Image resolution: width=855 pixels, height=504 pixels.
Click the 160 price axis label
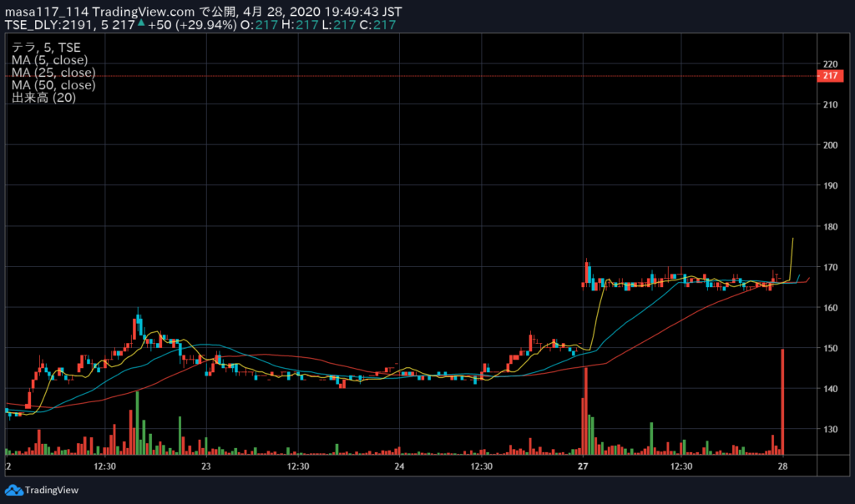click(x=831, y=308)
